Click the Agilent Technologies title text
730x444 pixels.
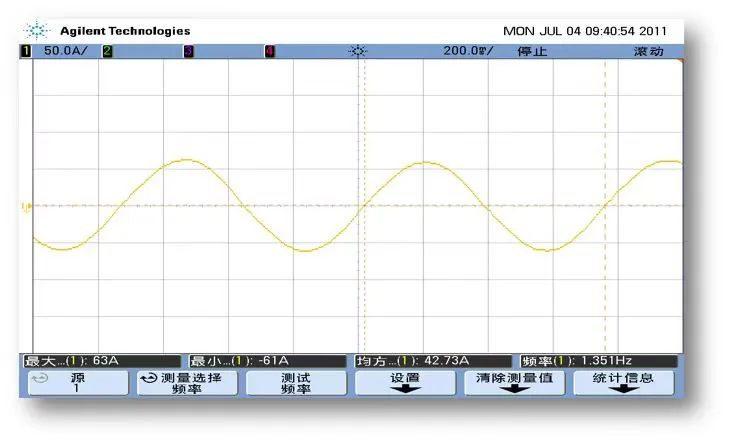(125, 31)
